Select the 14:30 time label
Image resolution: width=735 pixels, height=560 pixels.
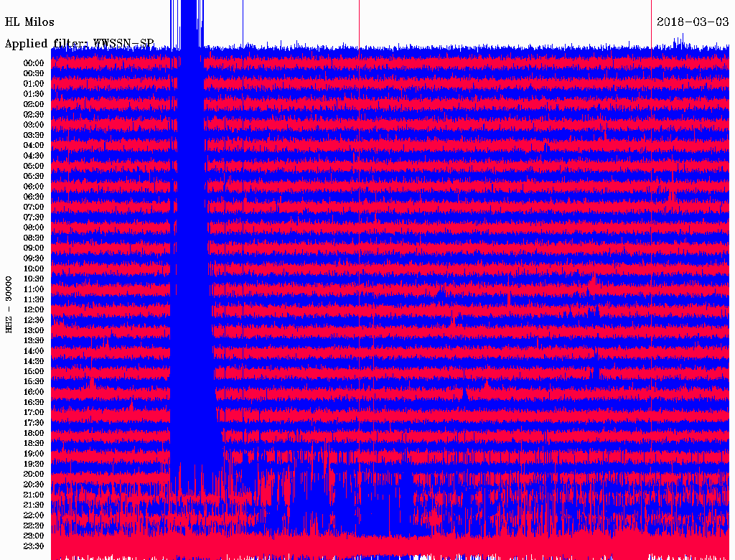tap(34, 361)
